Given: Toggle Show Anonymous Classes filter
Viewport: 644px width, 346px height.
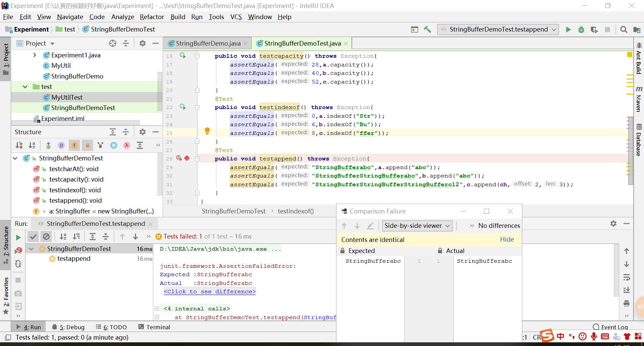Looking at the screenshot, I should pos(114,145).
